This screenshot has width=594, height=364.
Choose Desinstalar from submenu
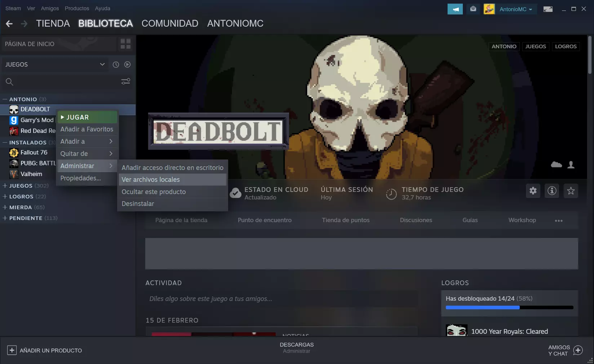click(x=173, y=204)
